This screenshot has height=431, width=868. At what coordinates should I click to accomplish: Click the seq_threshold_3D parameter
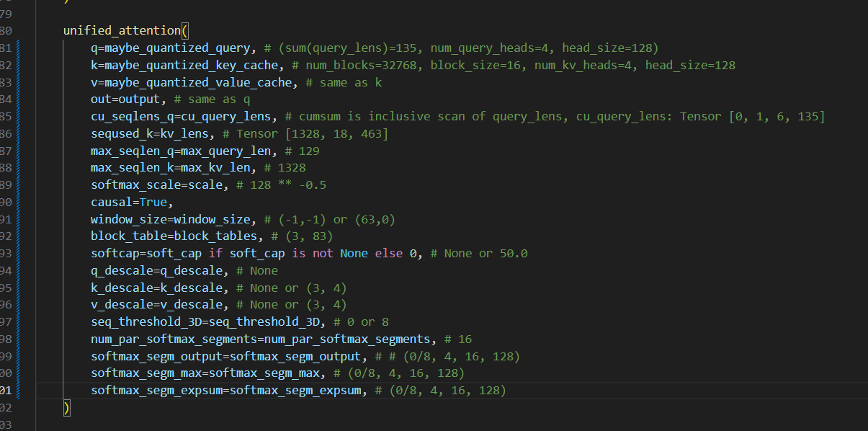click(146, 322)
